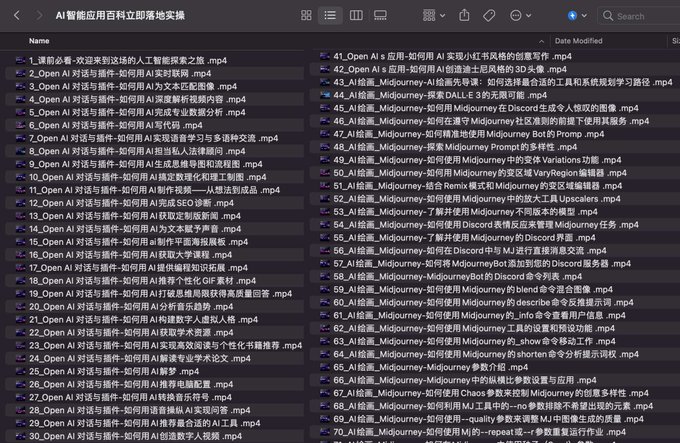Sort by the Date Modified column header
Image resolution: width=680 pixels, height=443 pixels.
pos(579,41)
